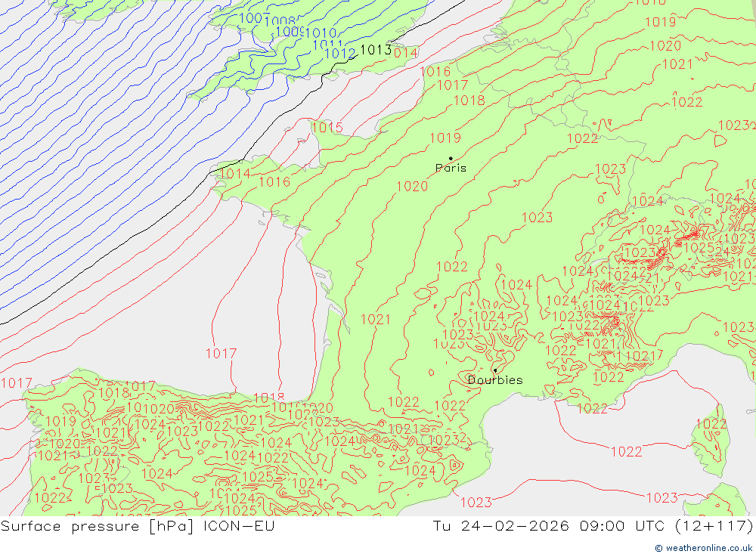Click the Tu 24-02-2026 09:00 UTC timestamp
756x554 pixels.
593,526
